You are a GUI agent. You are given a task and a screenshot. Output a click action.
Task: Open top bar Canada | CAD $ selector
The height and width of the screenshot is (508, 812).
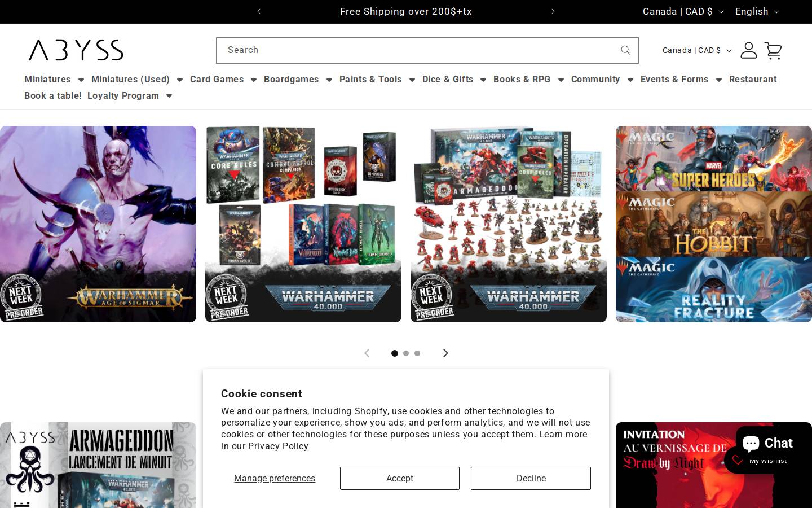pyautogui.click(x=683, y=11)
